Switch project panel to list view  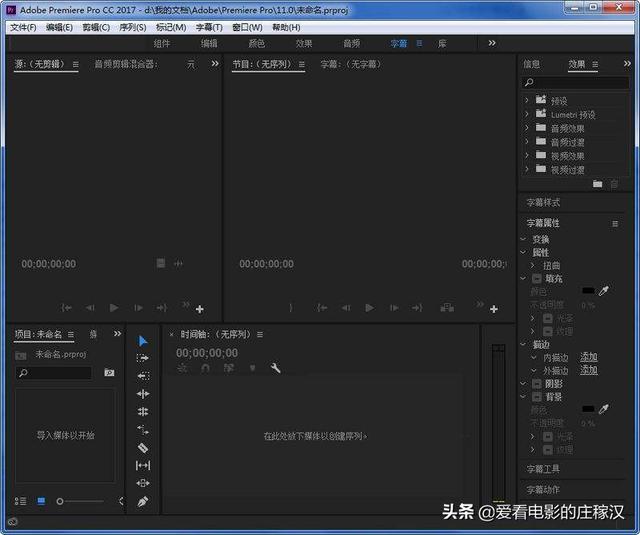click(20, 501)
